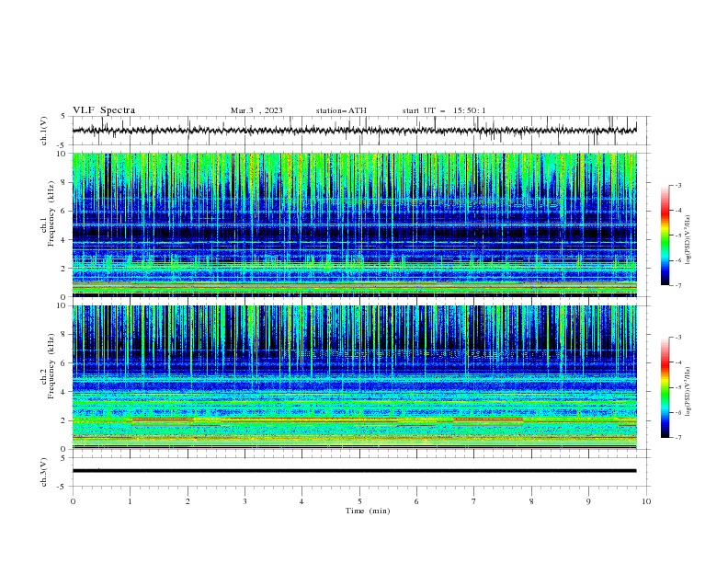Click inside the ch.2 spectrogram panel

(354, 377)
